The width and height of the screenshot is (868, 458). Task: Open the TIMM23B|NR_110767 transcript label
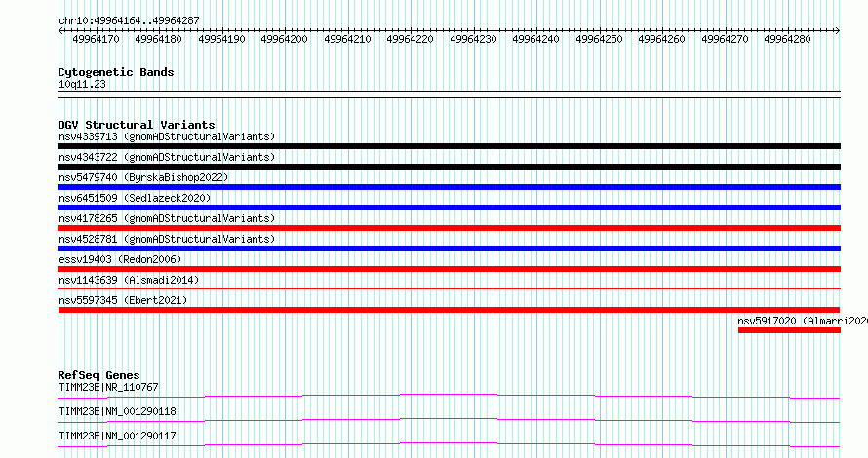pos(108,387)
